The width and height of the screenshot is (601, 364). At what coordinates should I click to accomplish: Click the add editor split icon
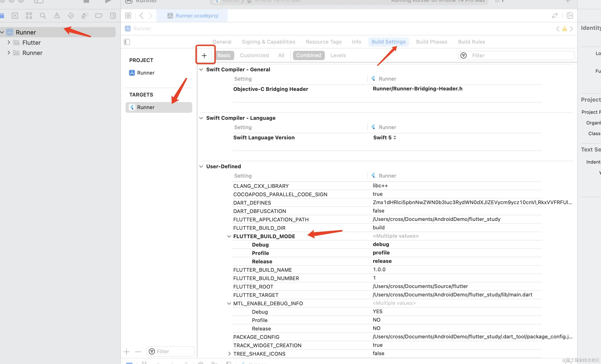pos(570,16)
